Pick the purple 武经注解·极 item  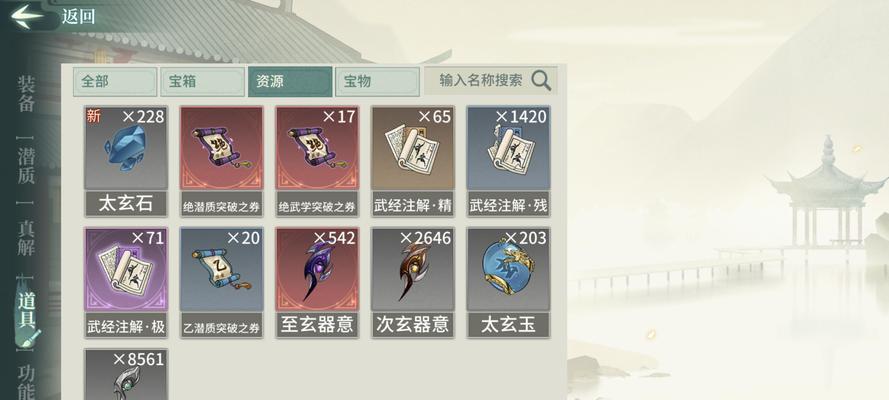[126, 283]
